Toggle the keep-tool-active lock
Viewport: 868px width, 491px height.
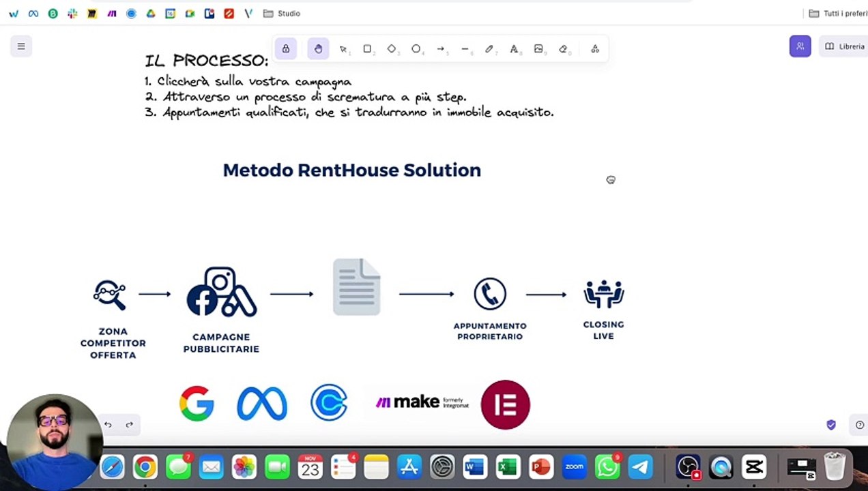click(286, 48)
